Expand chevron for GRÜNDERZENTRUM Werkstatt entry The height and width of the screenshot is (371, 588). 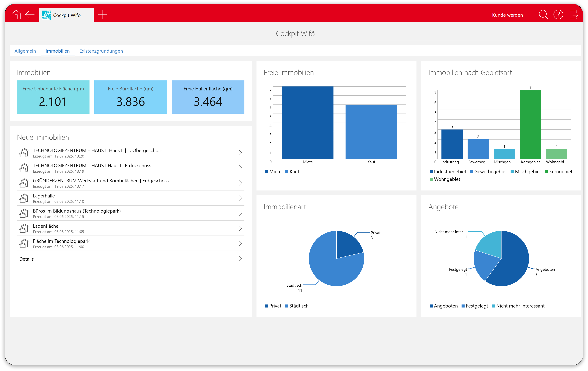(240, 183)
